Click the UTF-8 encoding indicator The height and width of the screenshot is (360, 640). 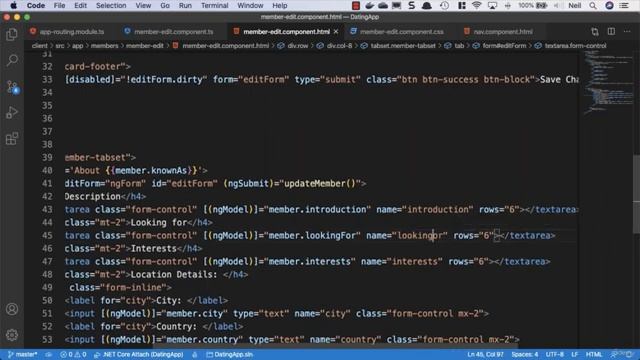(554, 354)
